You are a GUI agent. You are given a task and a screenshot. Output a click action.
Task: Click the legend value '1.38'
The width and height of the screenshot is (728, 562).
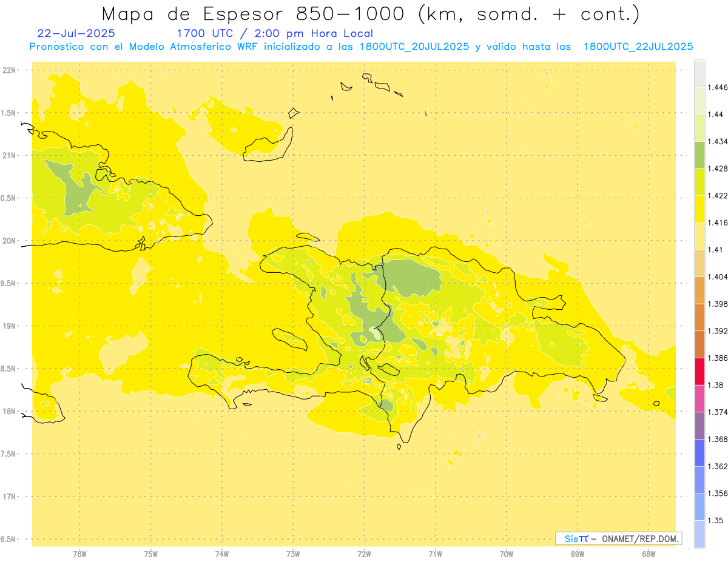[x=717, y=384]
